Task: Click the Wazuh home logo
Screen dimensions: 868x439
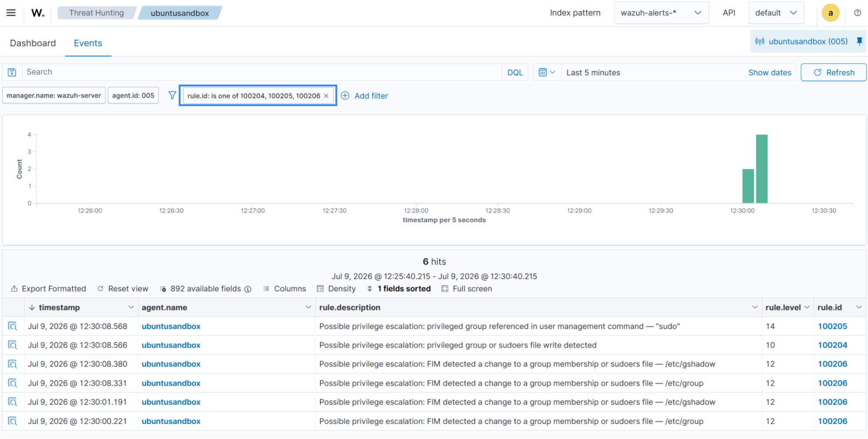Action: [37, 13]
